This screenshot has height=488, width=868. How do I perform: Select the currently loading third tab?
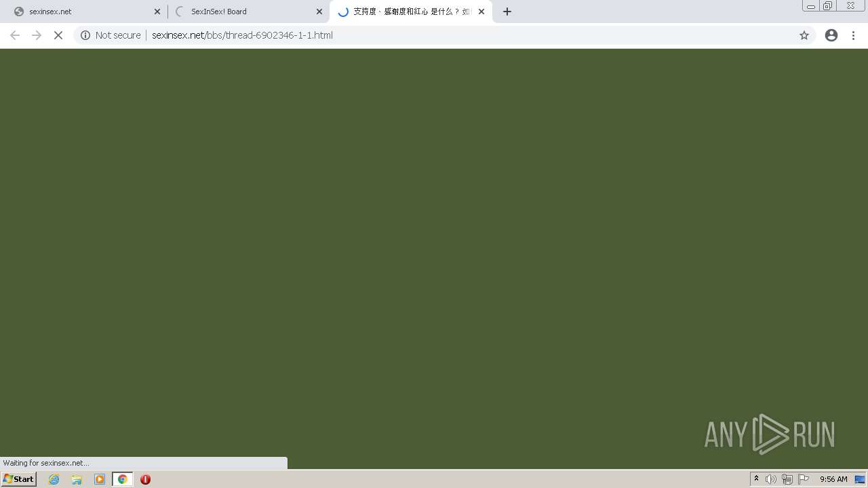tap(411, 12)
